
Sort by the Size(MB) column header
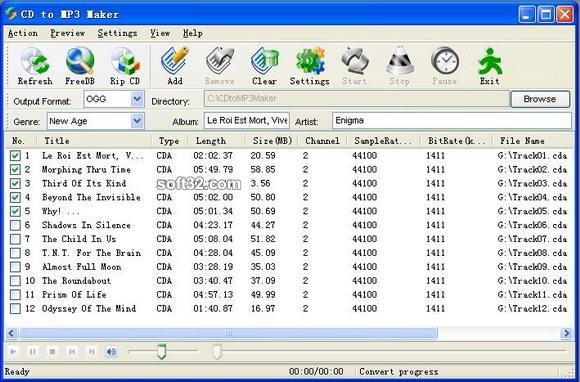pos(272,141)
